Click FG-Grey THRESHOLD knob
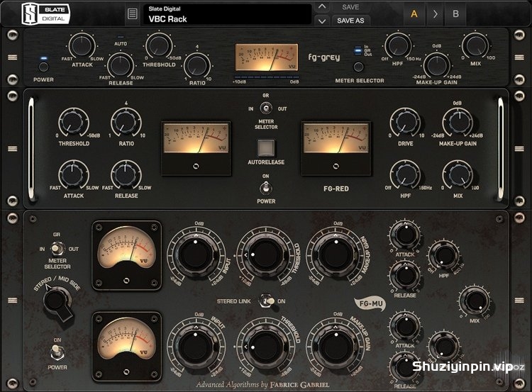 [x=159, y=45]
